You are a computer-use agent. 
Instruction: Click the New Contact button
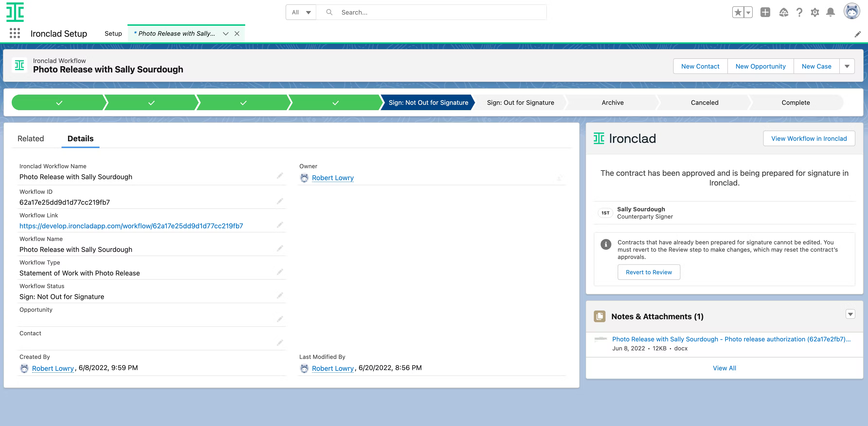coord(700,66)
